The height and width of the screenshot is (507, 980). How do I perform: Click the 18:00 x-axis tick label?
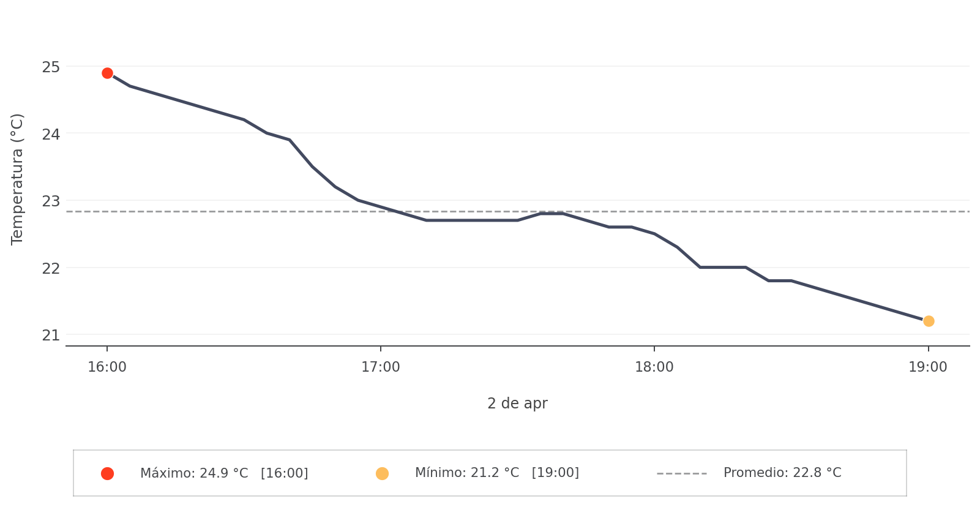click(x=654, y=367)
